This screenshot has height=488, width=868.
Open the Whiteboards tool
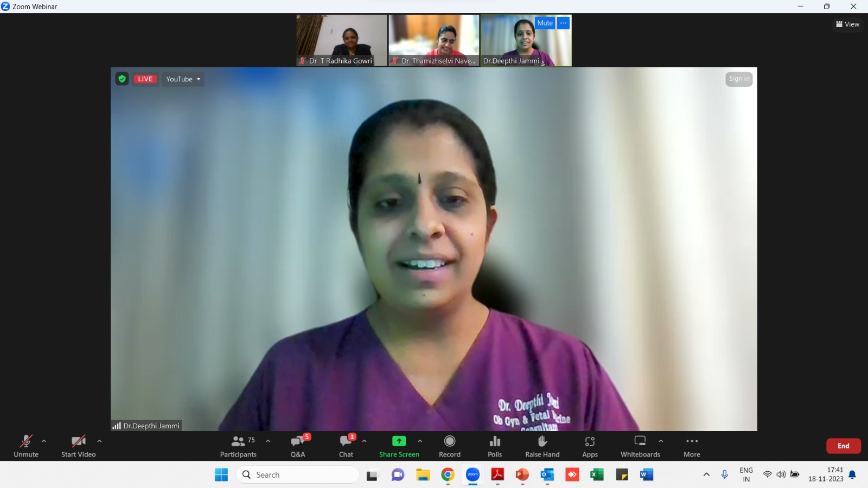click(x=640, y=446)
